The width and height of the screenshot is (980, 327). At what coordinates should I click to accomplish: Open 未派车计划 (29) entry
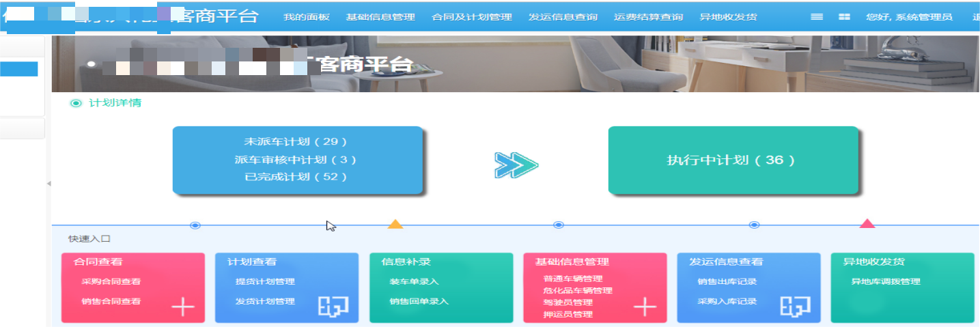pyautogui.click(x=296, y=142)
